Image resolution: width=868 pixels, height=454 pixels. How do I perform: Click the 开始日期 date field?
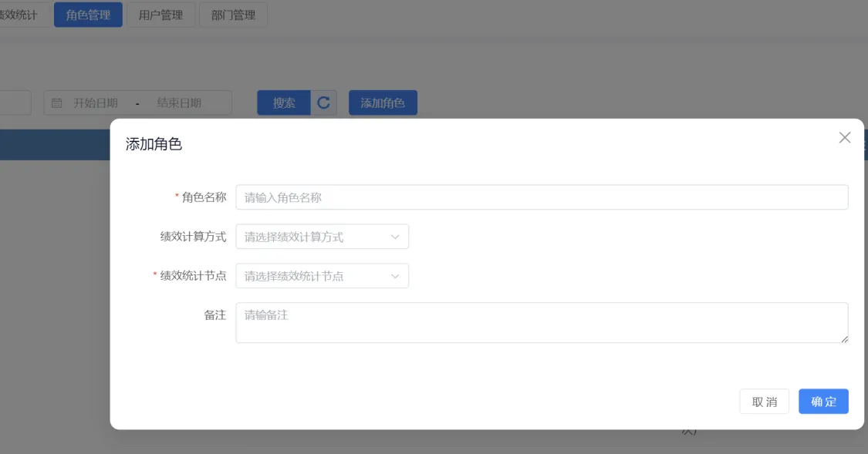[x=96, y=103]
